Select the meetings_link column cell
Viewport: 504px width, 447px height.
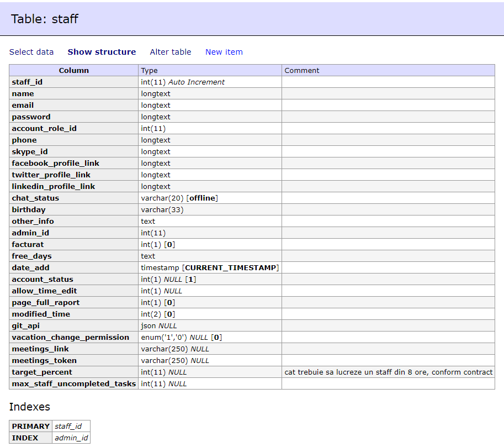(x=73, y=349)
